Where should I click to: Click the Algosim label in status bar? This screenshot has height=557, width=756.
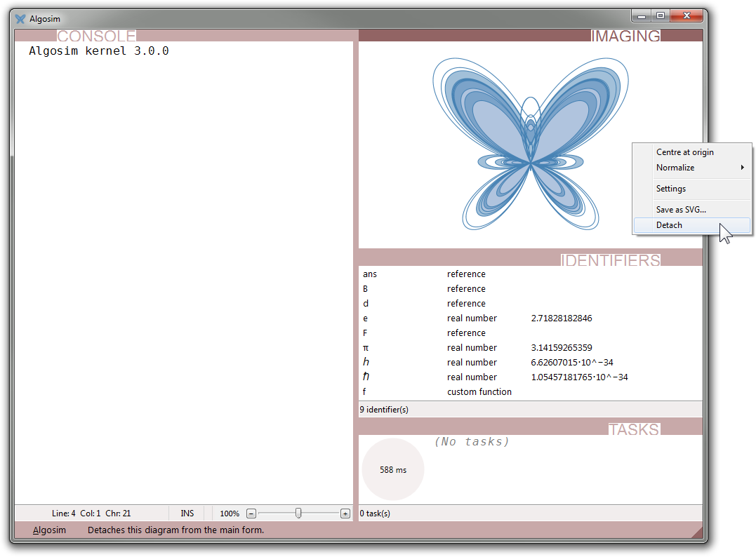pyautogui.click(x=49, y=530)
